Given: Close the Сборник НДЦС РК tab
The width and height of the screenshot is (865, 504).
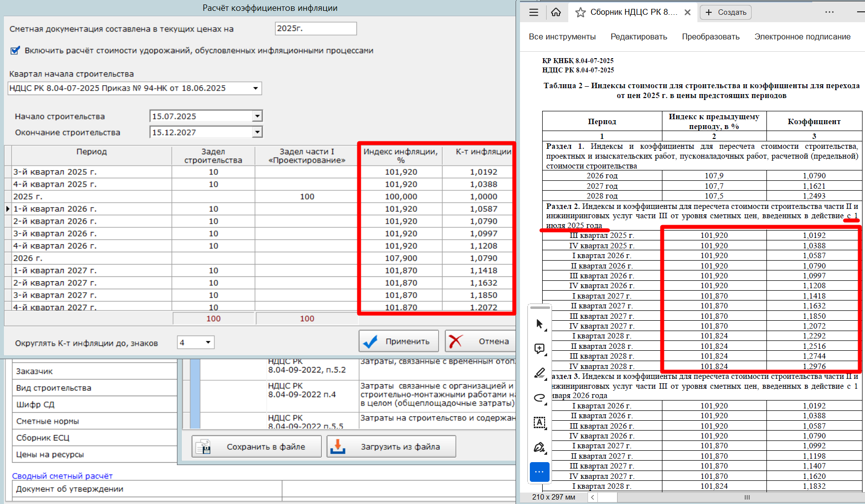Looking at the screenshot, I should pyautogui.click(x=688, y=12).
